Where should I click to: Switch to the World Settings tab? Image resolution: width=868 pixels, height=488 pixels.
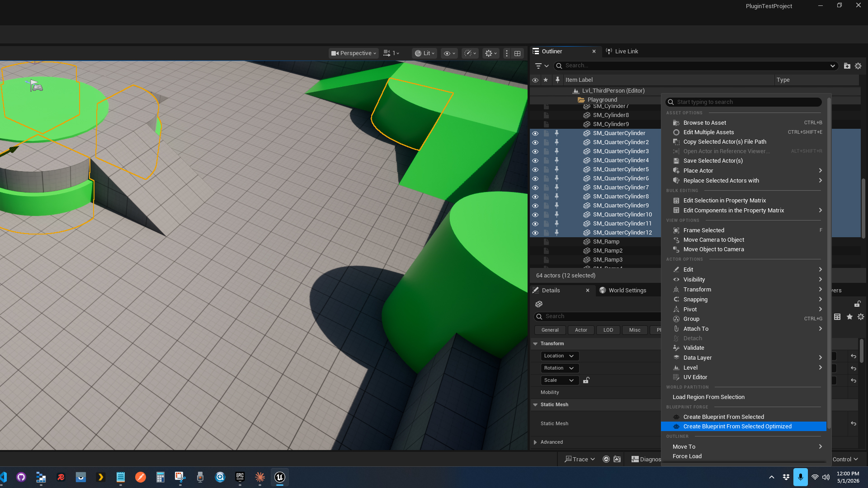(x=623, y=291)
